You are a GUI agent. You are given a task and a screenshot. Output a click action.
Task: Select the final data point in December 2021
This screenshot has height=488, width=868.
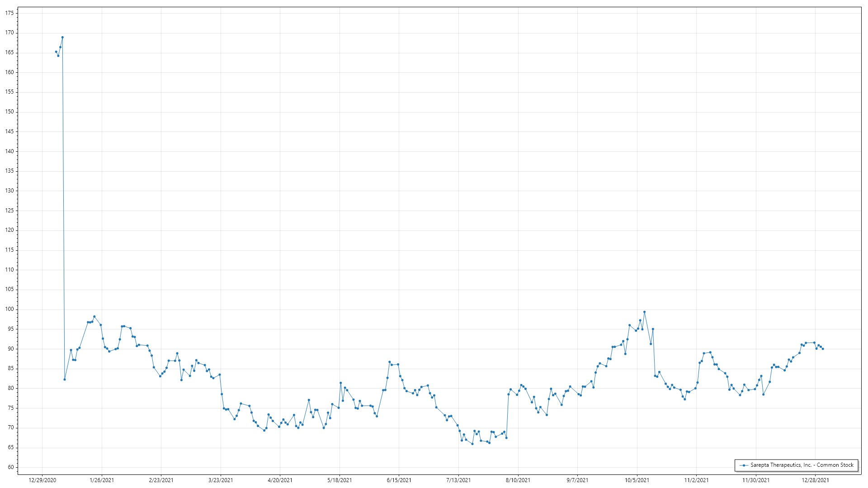[x=823, y=349]
